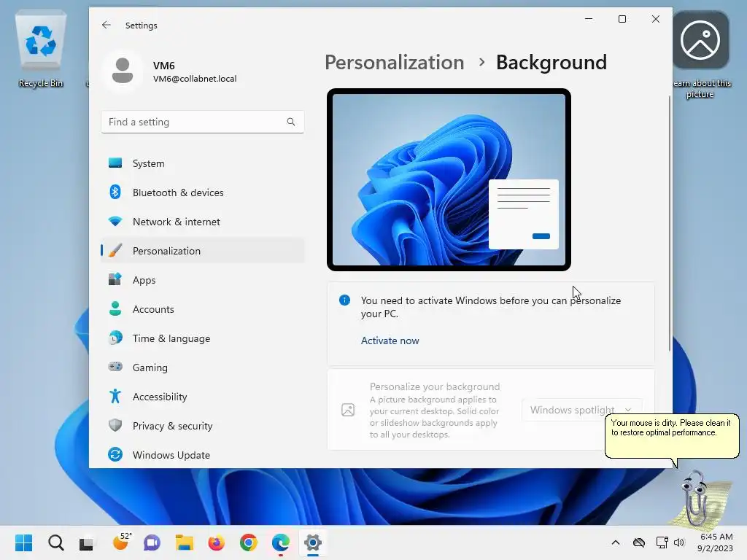Viewport: 747px width, 560px height.
Task: Click the Windows Update refresh icon
Action: click(x=115, y=454)
